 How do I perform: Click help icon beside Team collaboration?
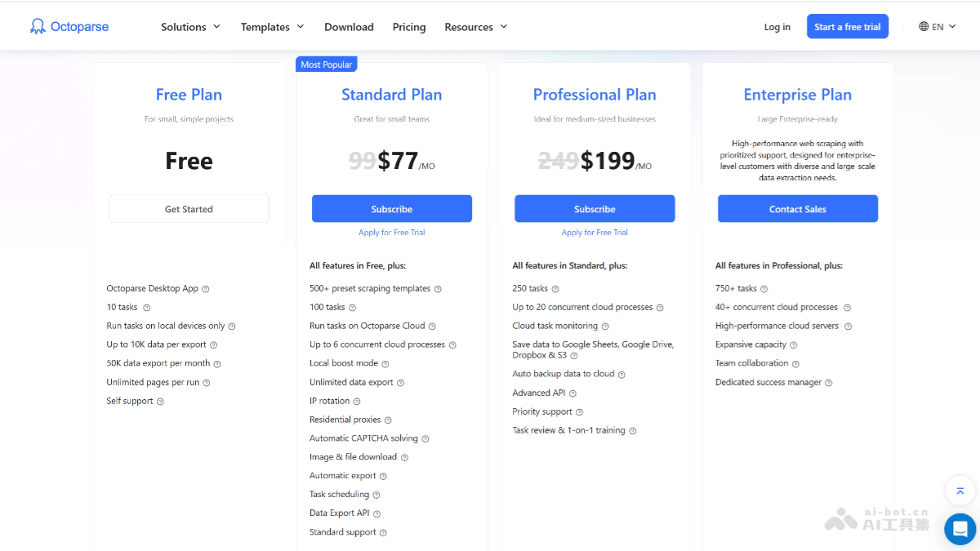(795, 364)
